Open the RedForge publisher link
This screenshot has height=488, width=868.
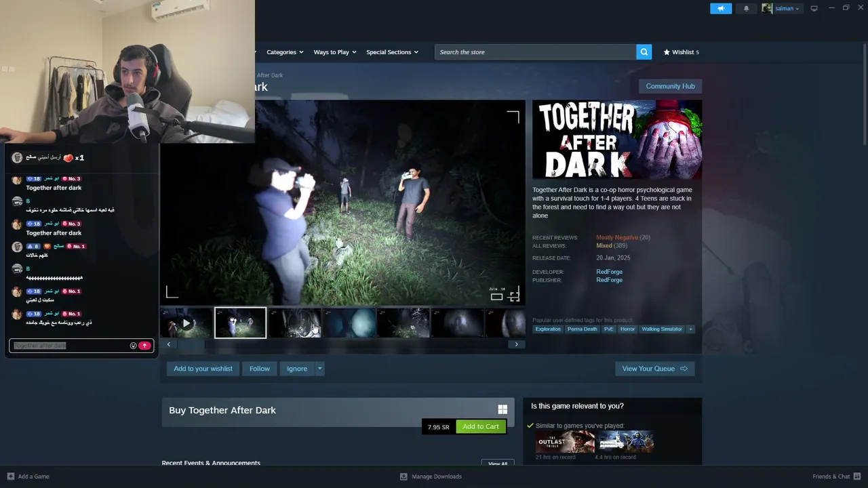click(x=609, y=280)
